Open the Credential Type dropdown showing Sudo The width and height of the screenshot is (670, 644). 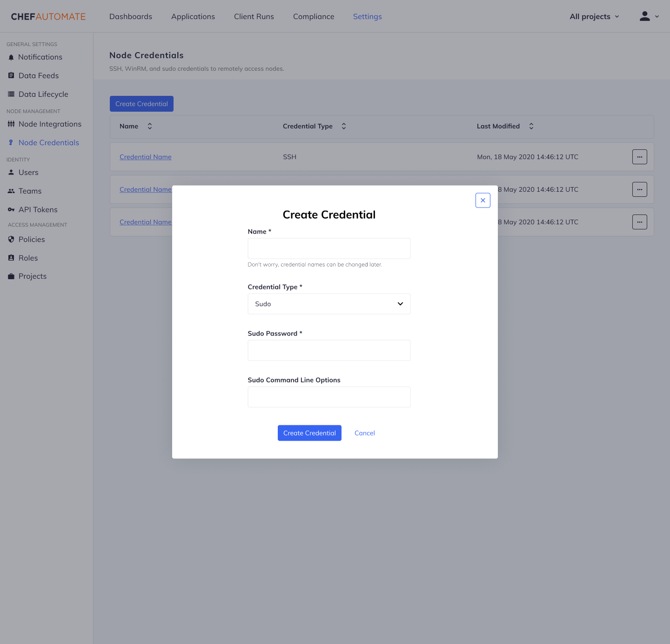(x=328, y=303)
